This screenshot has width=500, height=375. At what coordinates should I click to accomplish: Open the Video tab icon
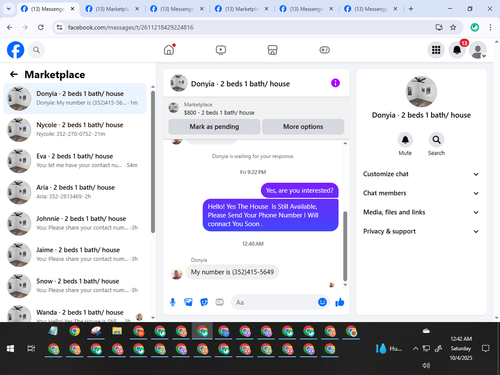[x=221, y=50]
